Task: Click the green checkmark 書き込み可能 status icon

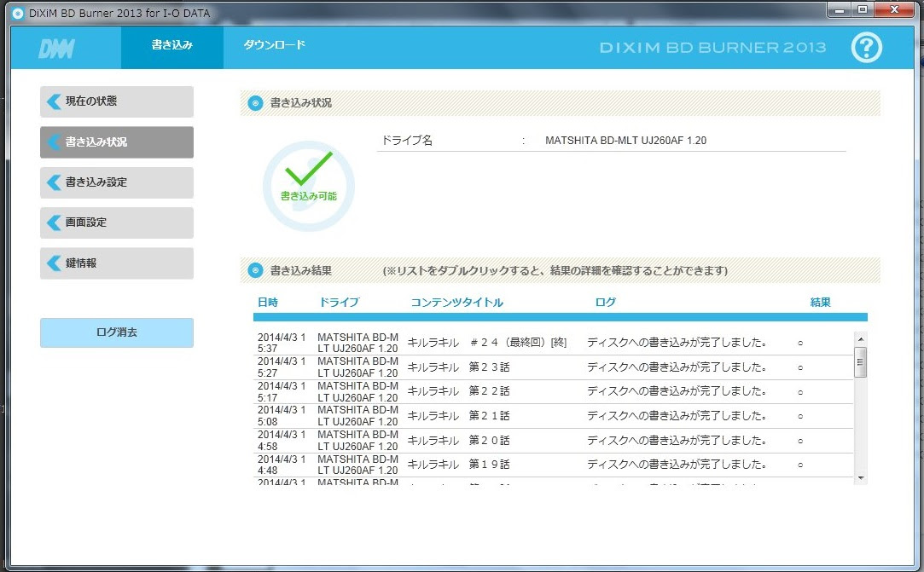Action: 308,186
